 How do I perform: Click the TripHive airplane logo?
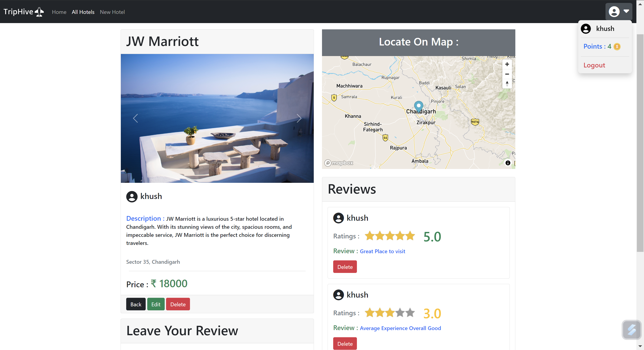(39, 12)
